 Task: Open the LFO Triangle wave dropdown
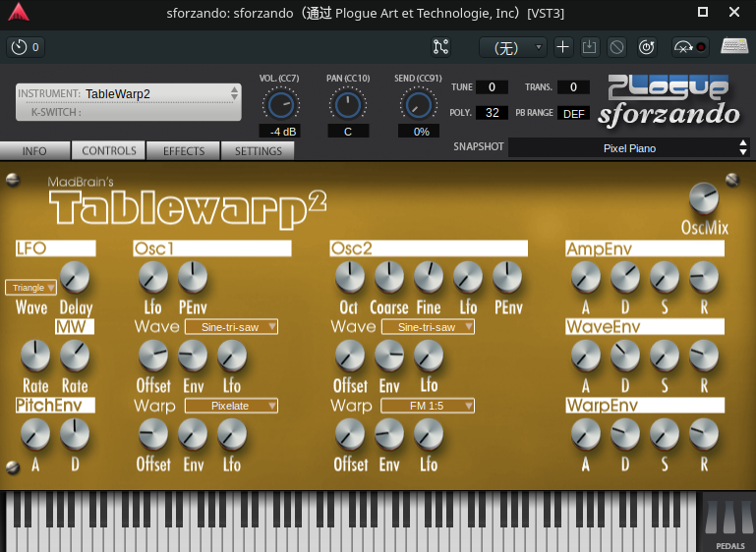click(30, 288)
